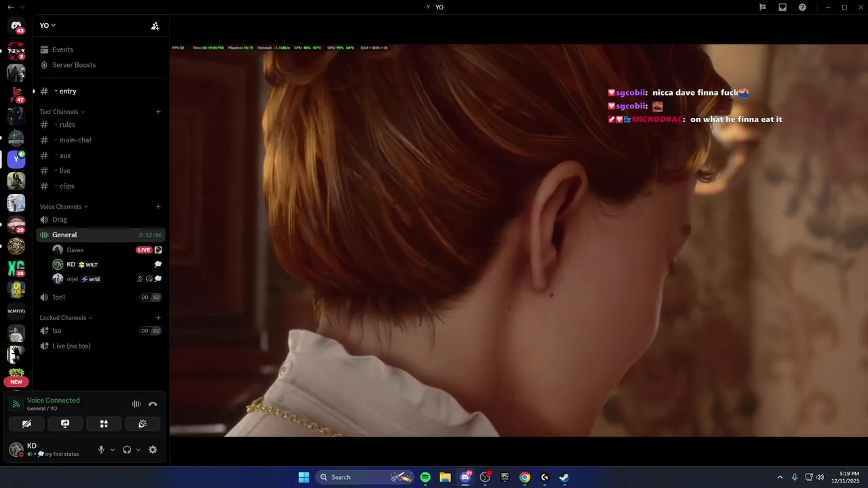Open Server Boosts

tap(100, 65)
